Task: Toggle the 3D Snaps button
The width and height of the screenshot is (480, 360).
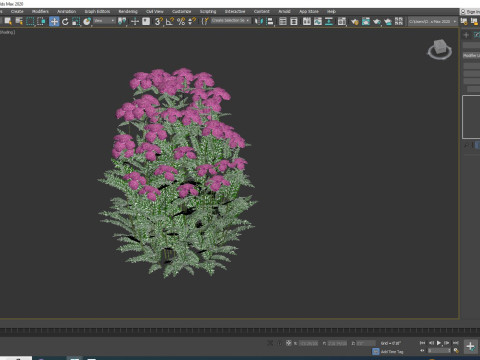Action: coord(159,21)
